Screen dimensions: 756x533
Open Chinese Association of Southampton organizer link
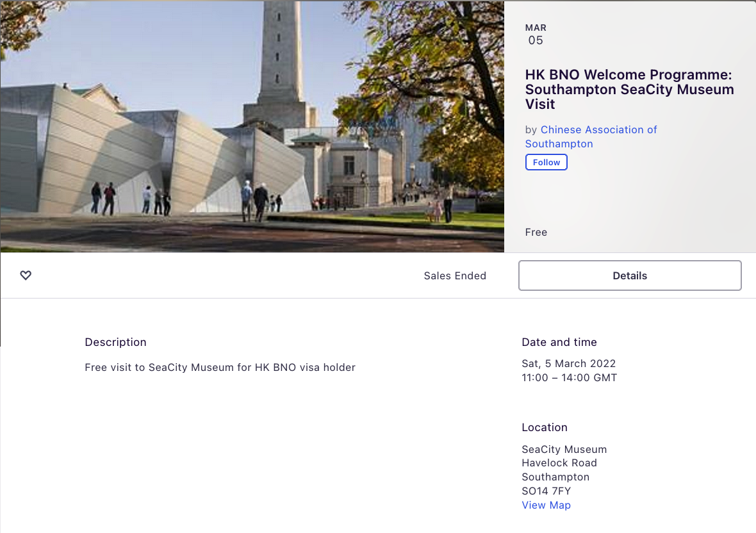coord(591,137)
